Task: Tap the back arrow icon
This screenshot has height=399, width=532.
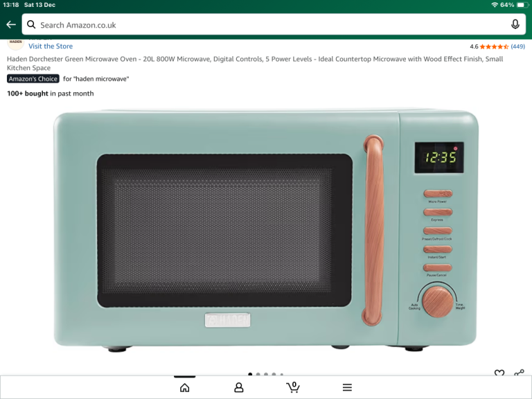Action: pyautogui.click(x=11, y=24)
